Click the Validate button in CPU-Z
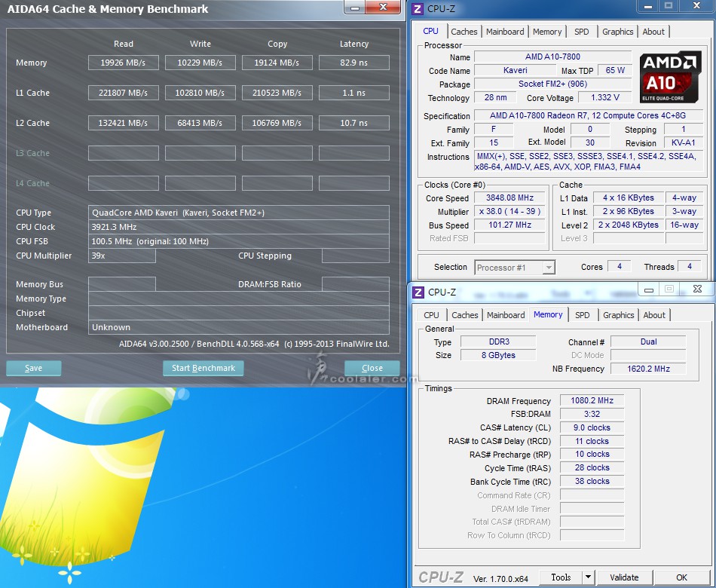 (x=624, y=577)
